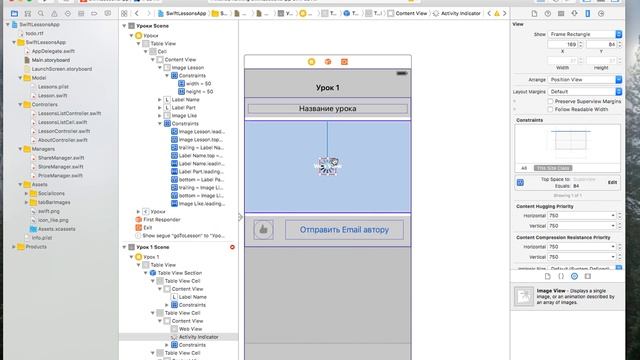This screenshot has width=640, height=360.
Task: Click the Content View jump bar breadcrumb
Action: [x=407, y=13]
